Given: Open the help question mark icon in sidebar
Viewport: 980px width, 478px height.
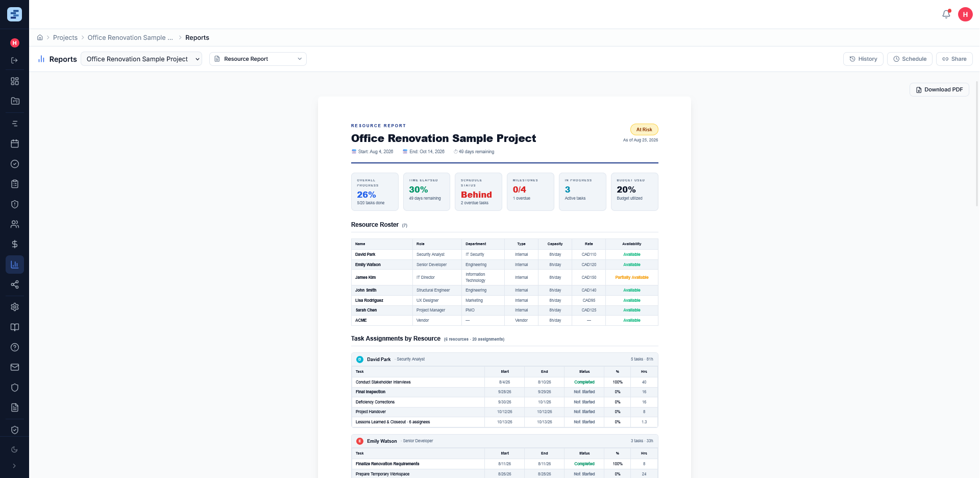Looking at the screenshot, I should [x=15, y=347].
